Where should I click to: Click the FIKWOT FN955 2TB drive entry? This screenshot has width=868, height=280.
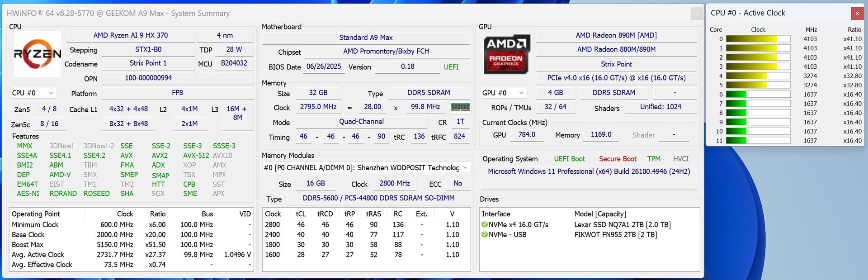pyautogui.click(x=616, y=235)
